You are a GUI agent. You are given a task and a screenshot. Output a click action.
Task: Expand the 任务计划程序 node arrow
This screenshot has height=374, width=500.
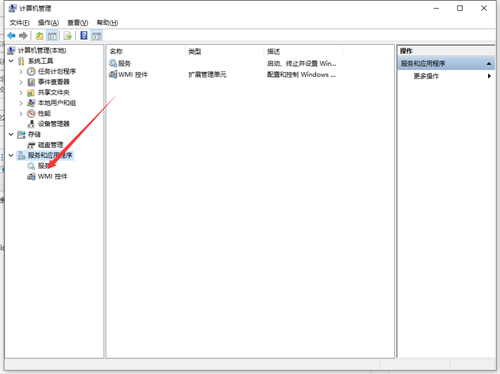tap(21, 71)
